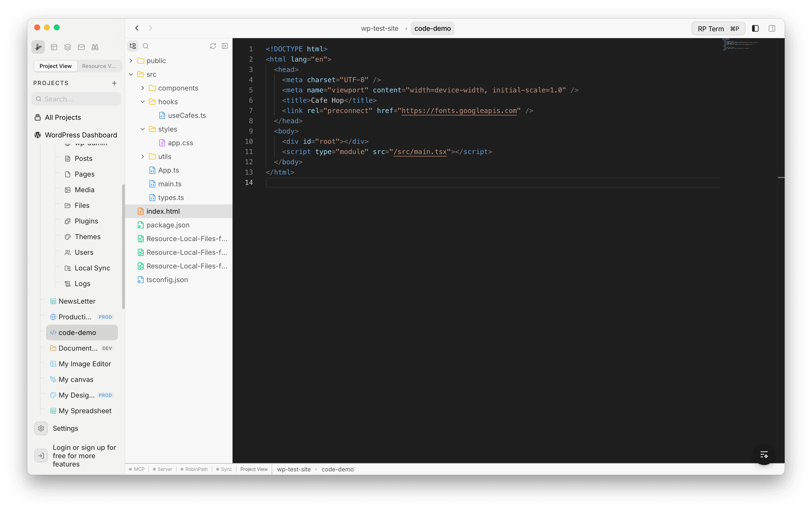812x511 pixels.
Task: Open the mail icon in the left toolbar
Action: pos(81,47)
